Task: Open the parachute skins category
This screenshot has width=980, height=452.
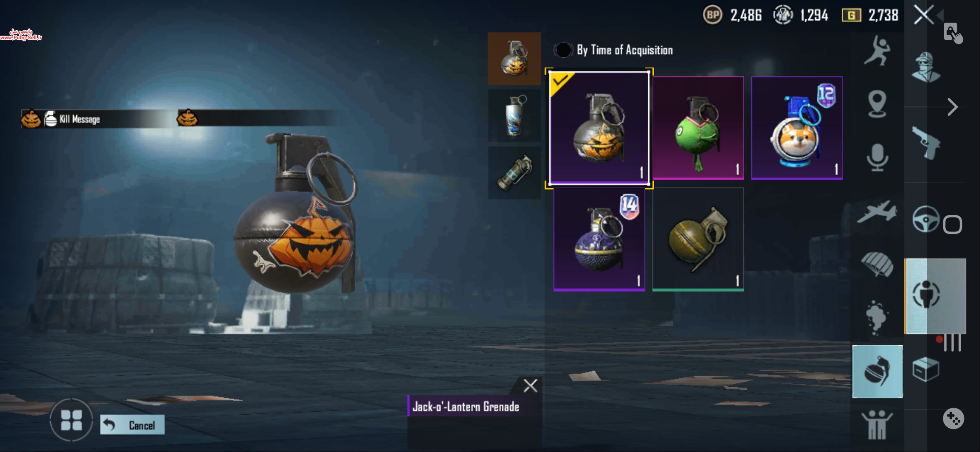Action: pyautogui.click(x=877, y=265)
